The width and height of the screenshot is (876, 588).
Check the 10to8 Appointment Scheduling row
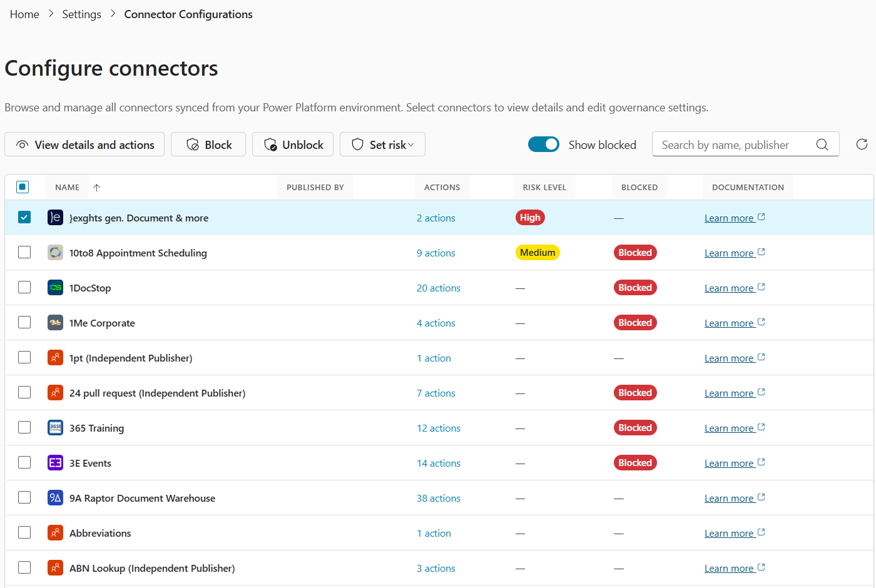pyautogui.click(x=24, y=252)
